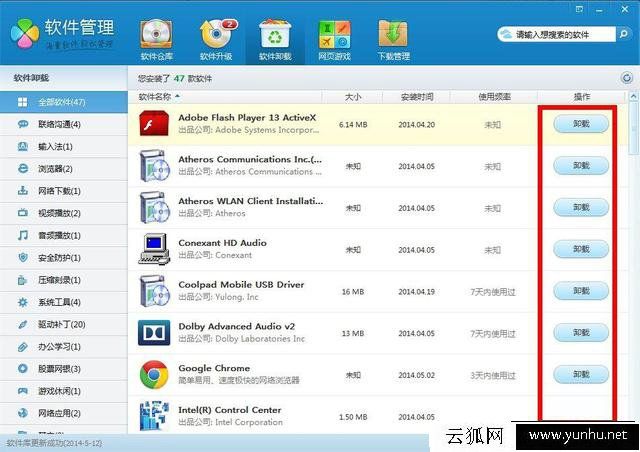Select Conexant HD Audio name text

222,243
